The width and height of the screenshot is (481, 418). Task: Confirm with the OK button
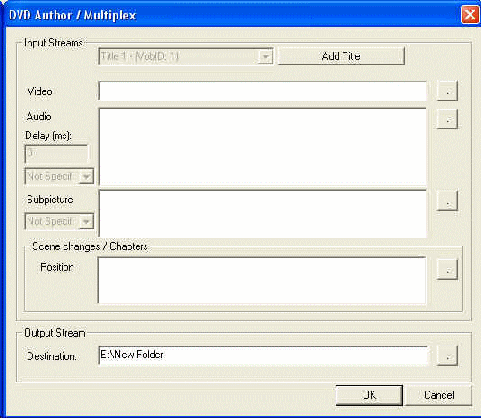pyautogui.click(x=369, y=395)
